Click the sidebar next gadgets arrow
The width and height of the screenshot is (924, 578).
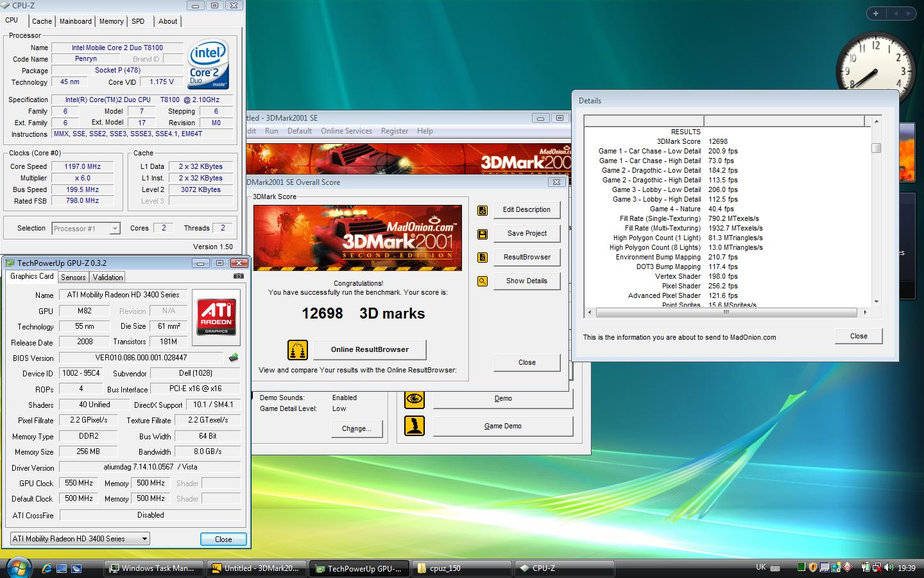(909, 13)
